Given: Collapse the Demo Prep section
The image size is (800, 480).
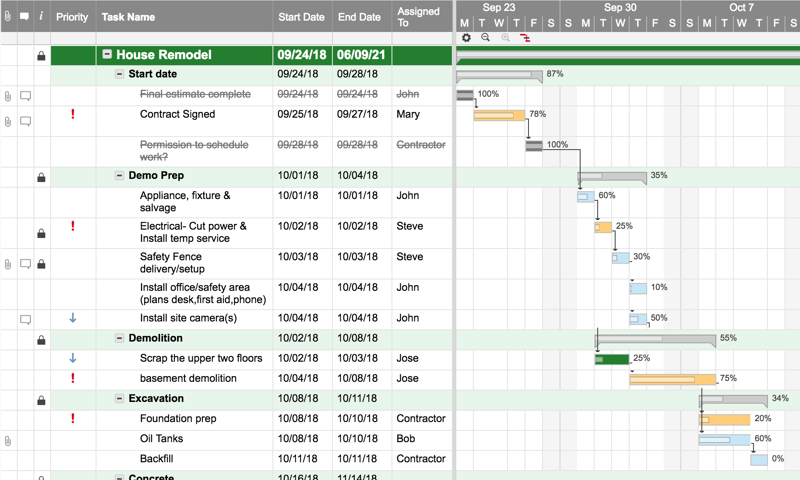Looking at the screenshot, I should (120, 176).
